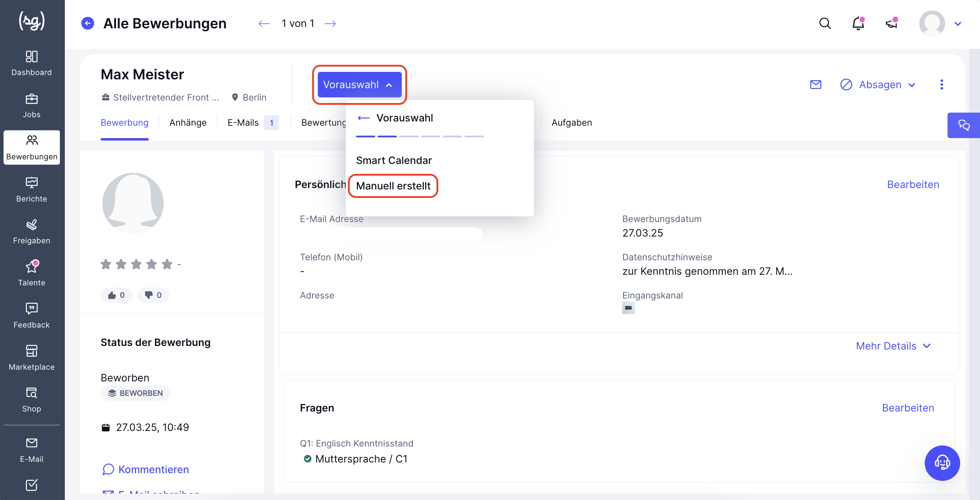
Task: Switch to the Bewertung tab
Action: click(x=323, y=123)
